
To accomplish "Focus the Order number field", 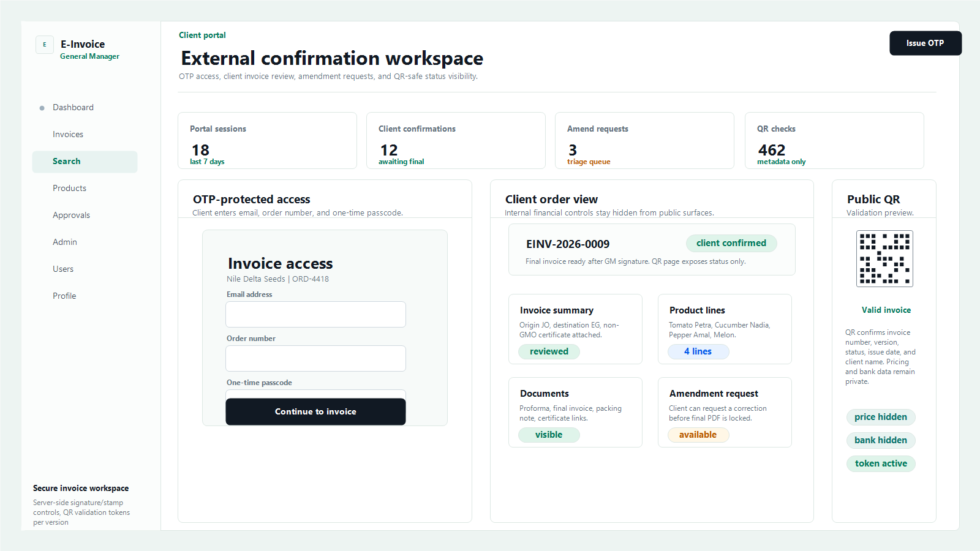I will [x=316, y=358].
